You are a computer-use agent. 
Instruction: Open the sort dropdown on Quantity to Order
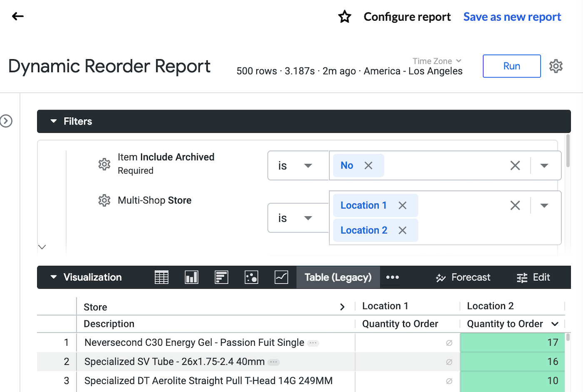tap(555, 324)
